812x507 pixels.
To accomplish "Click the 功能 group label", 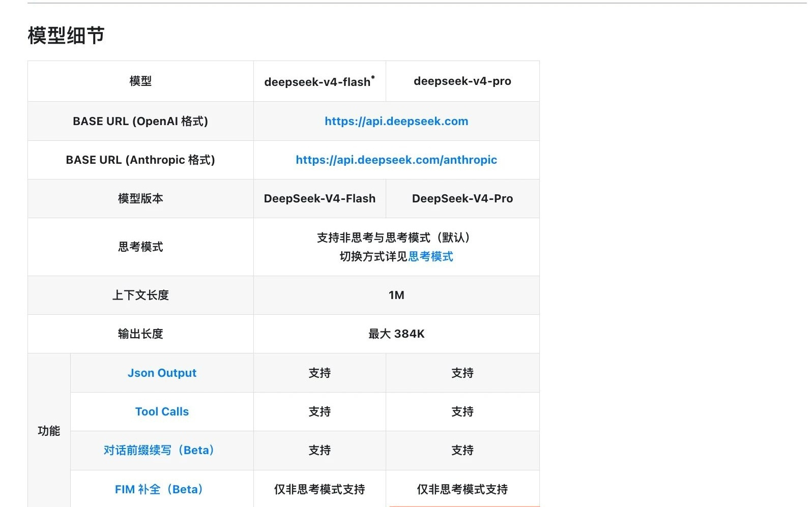I will pyautogui.click(x=49, y=431).
